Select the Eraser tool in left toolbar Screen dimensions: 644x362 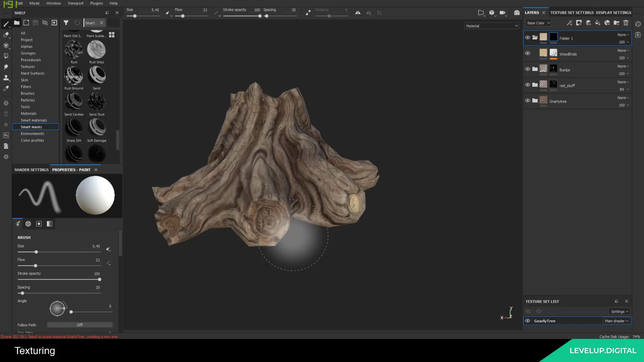tap(6, 35)
